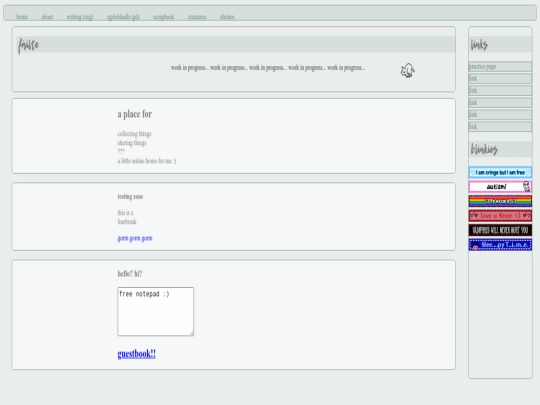The height and width of the screenshot is (405, 540).
Task: Click the 'links' sidebar heading
Action: pos(479,44)
